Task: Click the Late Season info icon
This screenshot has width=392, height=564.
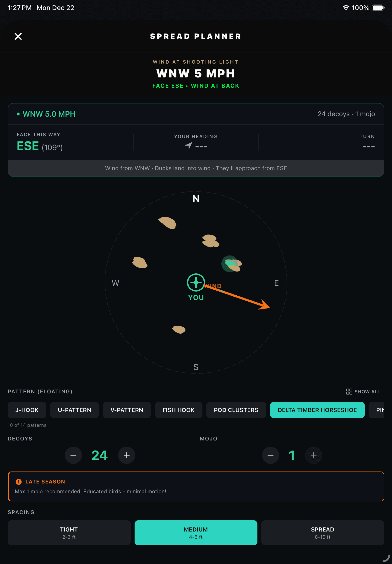Action: coord(18,481)
